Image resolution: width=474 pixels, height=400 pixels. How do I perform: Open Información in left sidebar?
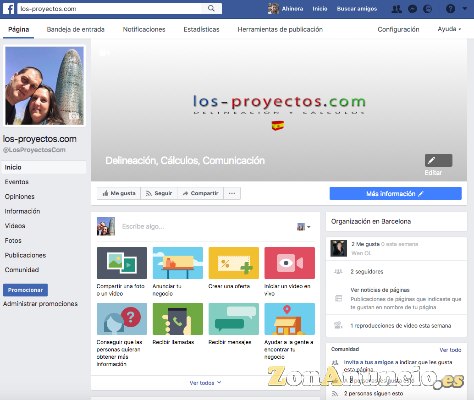pos(22,211)
